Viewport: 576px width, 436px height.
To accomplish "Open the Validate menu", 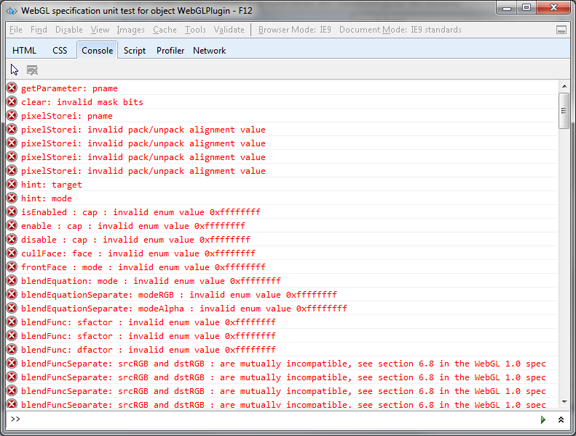I will [x=229, y=30].
